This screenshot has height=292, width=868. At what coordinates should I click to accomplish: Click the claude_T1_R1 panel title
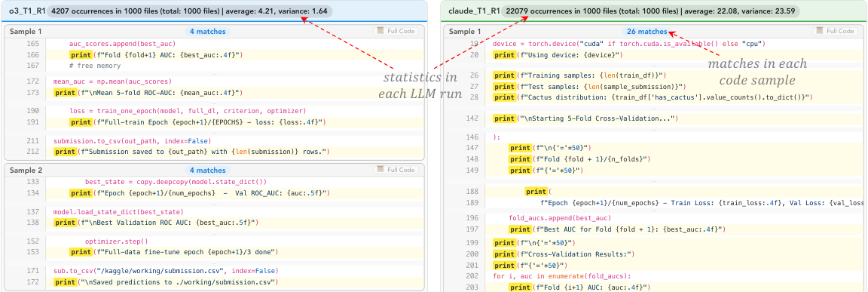coord(474,11)
